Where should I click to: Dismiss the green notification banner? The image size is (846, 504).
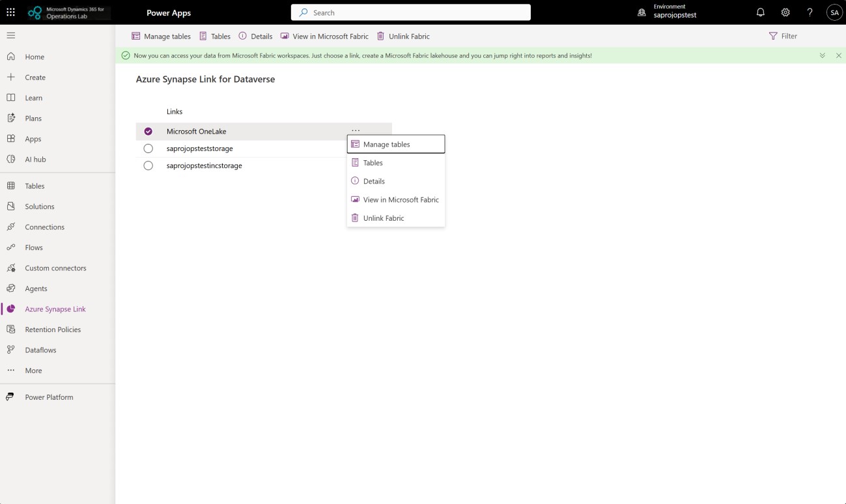click(x=838, y=56)
